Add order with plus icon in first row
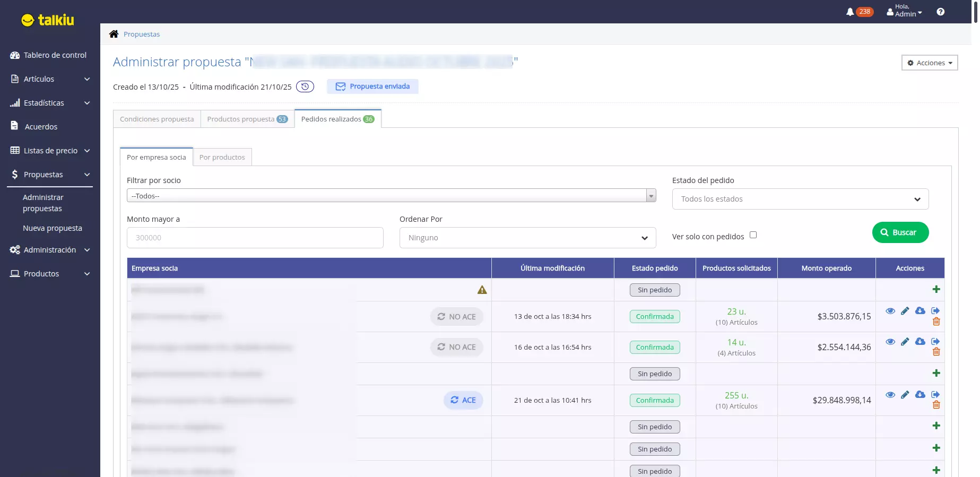Image resolution: width=980 pixels, height=477 pixels. coord(936,290)
